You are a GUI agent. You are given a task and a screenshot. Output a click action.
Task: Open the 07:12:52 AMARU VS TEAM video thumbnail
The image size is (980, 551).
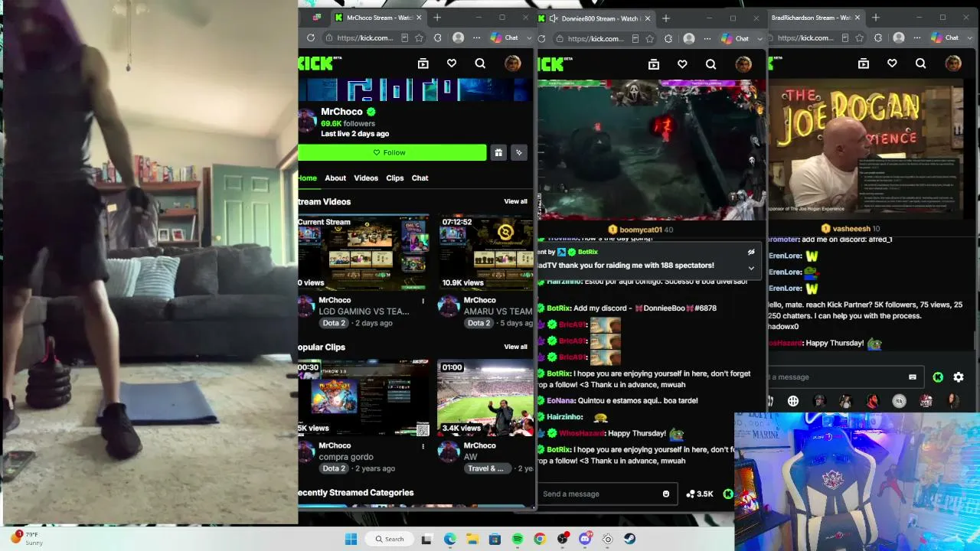pos(487,253)
